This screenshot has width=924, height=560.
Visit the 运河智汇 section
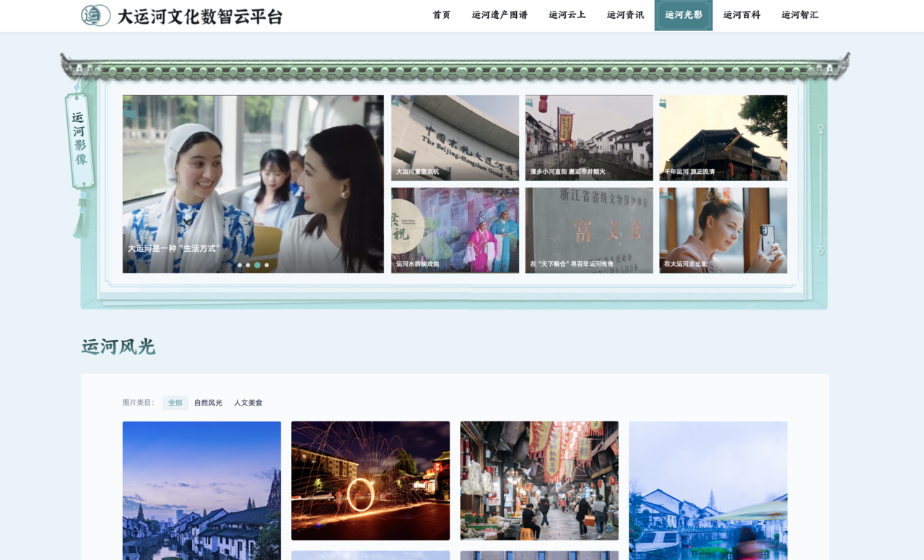(x=800, y=15)
